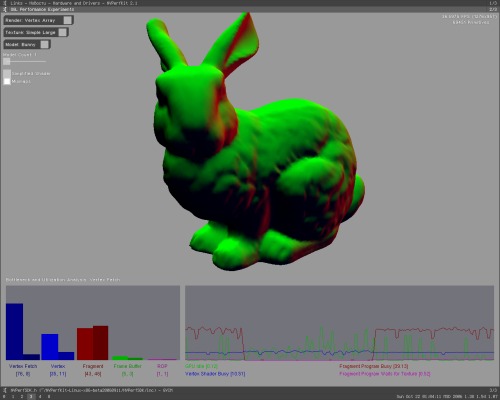Click the Fragment Program Busy legend entry
Viewport: 500px width, 400px height.
[374, 366]
